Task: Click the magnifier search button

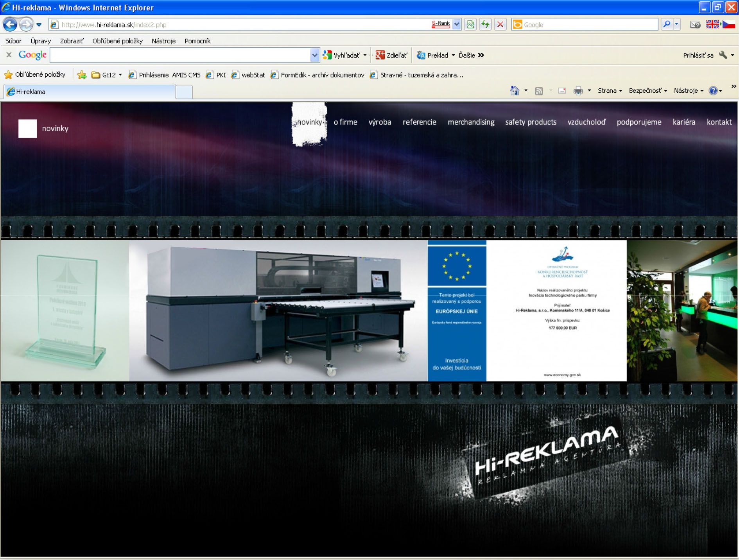Action: [666, 25]
